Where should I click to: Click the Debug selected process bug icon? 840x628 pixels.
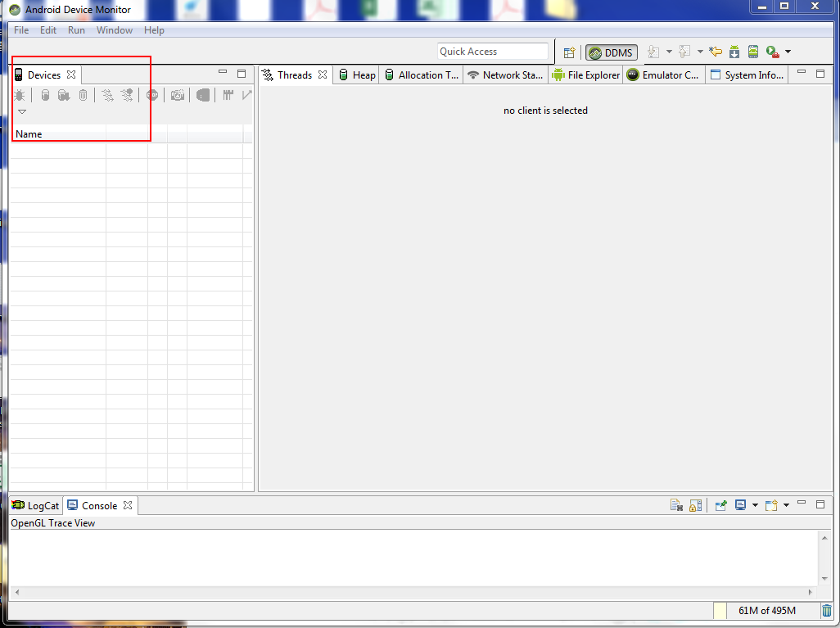(x=20, y=95)
